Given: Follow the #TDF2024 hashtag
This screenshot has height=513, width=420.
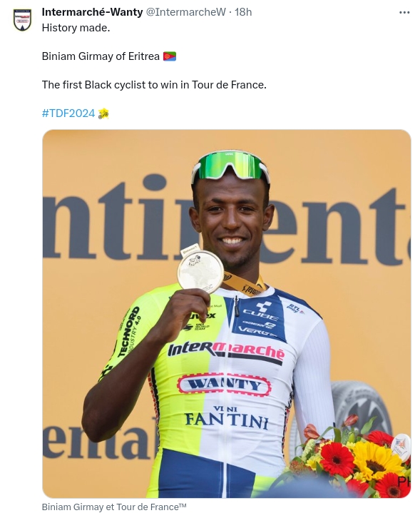Looking at the screenshot, I should 68,113.
